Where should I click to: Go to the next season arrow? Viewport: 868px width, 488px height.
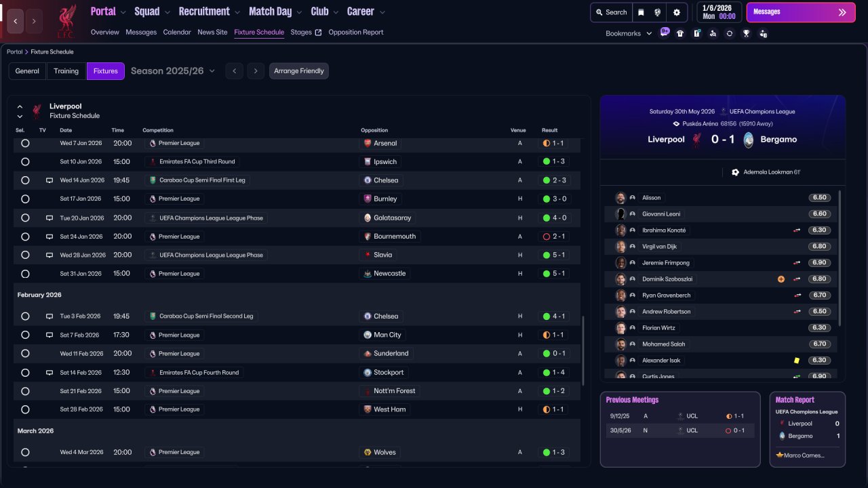pos(255,71)
